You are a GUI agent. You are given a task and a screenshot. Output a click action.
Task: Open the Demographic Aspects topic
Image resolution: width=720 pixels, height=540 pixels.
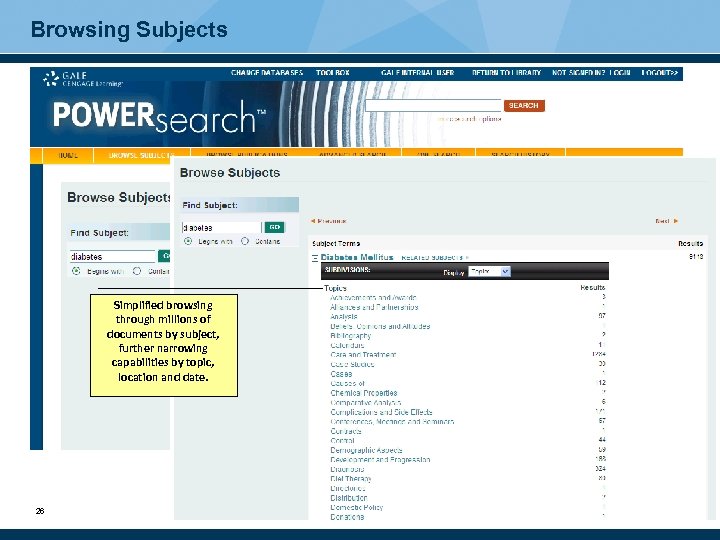[x=366, y=450]
